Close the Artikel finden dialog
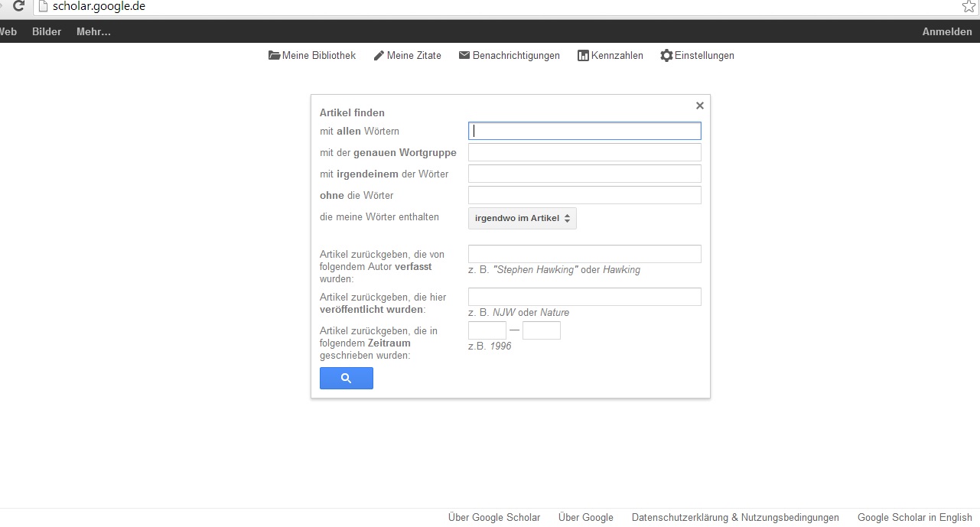The height and width of the screenshot is (527, 980). tap(699, 106)
